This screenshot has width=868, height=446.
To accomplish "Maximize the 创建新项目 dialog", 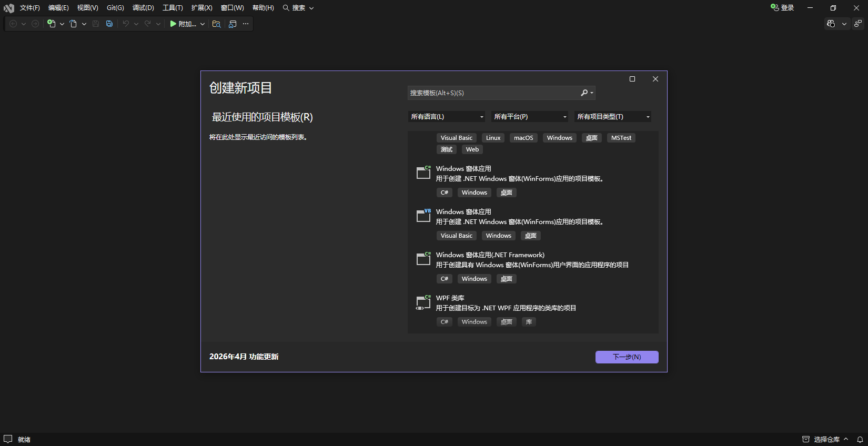I will click(x=632, y=79).
